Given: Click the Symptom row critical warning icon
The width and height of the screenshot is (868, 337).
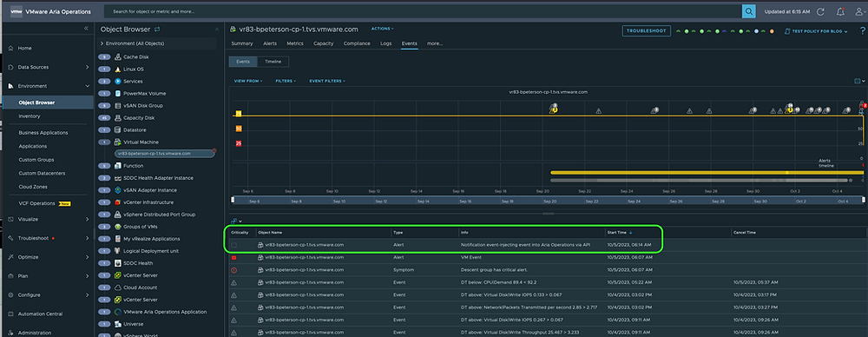Looking at the screenshot, I should [233, 270].
